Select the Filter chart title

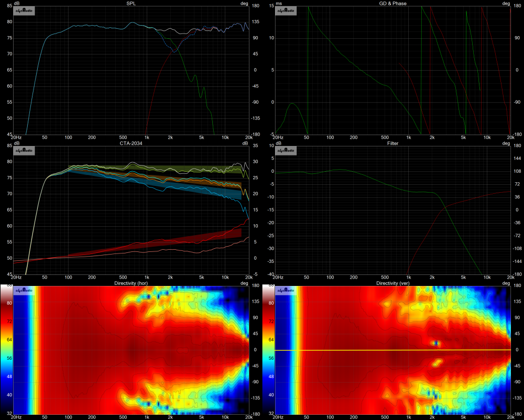click(x=392, y=143)
